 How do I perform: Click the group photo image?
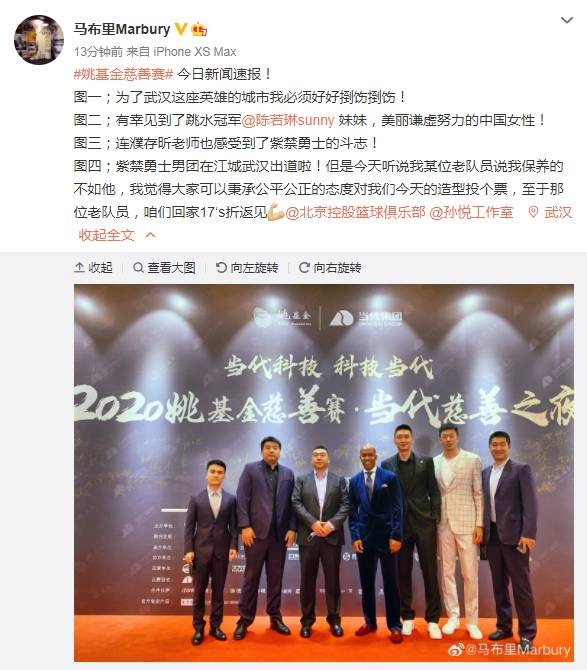(x=324, y=473)
